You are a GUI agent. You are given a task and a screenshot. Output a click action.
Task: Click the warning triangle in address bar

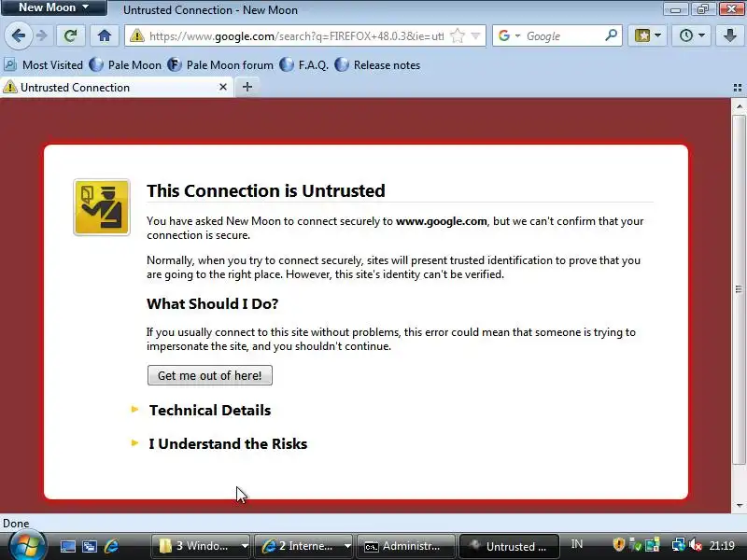(x=136, y=35)
